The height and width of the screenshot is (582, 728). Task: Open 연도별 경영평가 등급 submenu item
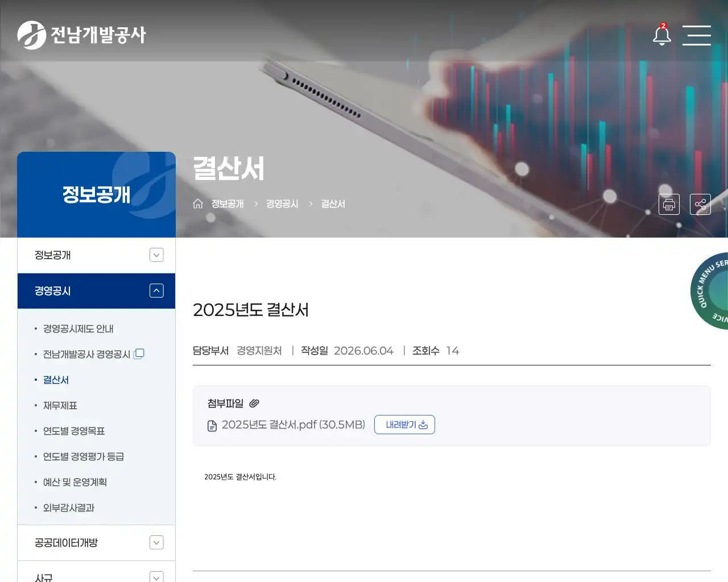coord(84,456)
